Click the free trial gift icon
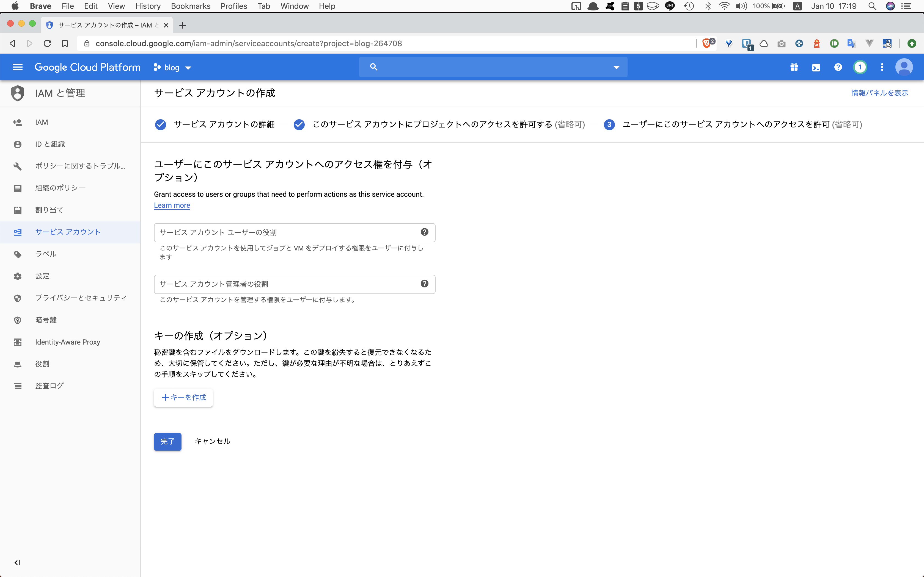This screenshot has height=577, width=924. tap(794, 67)
